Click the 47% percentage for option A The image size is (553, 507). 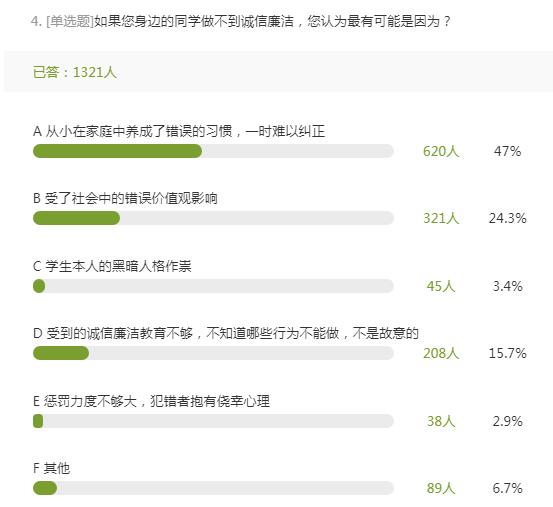507,151
